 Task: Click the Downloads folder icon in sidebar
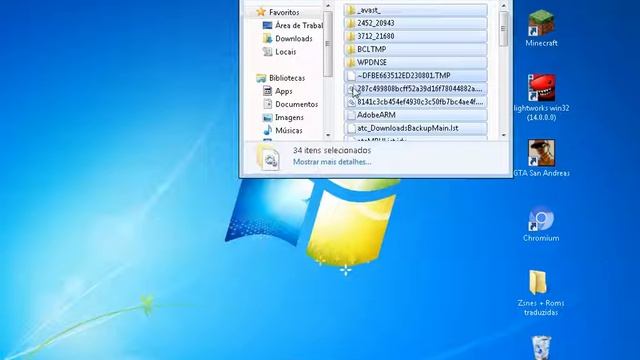point(267,38)
